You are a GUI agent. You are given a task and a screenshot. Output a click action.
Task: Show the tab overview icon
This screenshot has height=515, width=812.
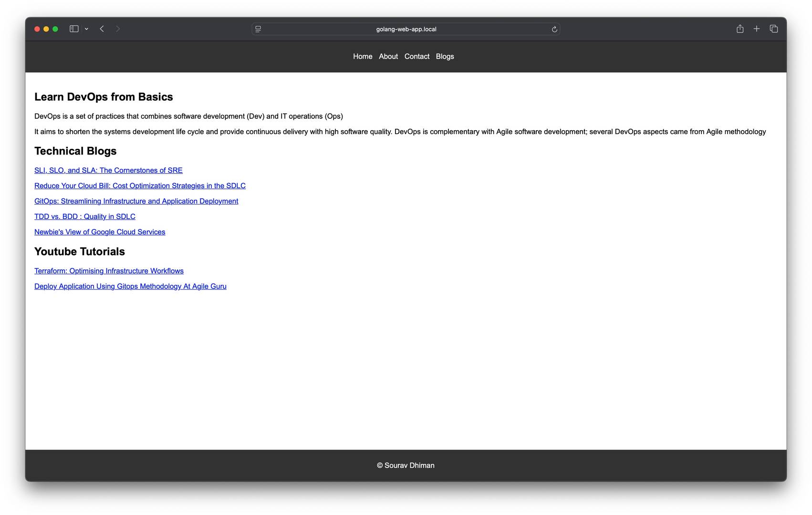774,29
